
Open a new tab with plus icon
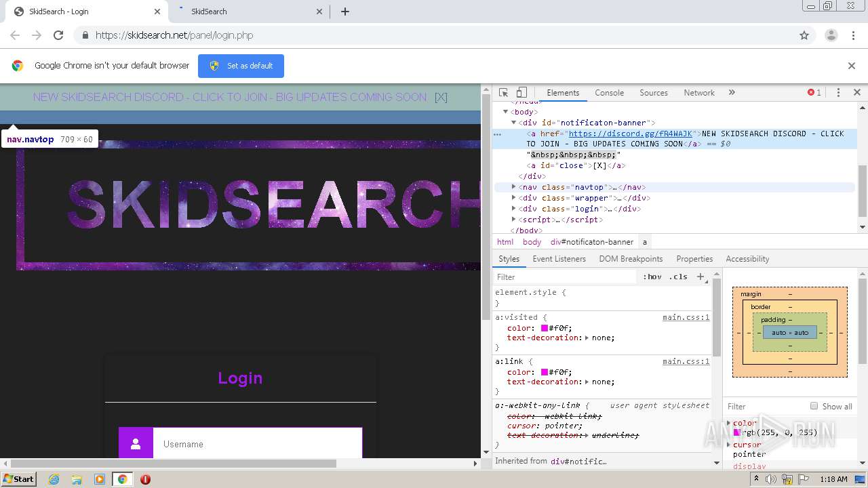(344, 12)
